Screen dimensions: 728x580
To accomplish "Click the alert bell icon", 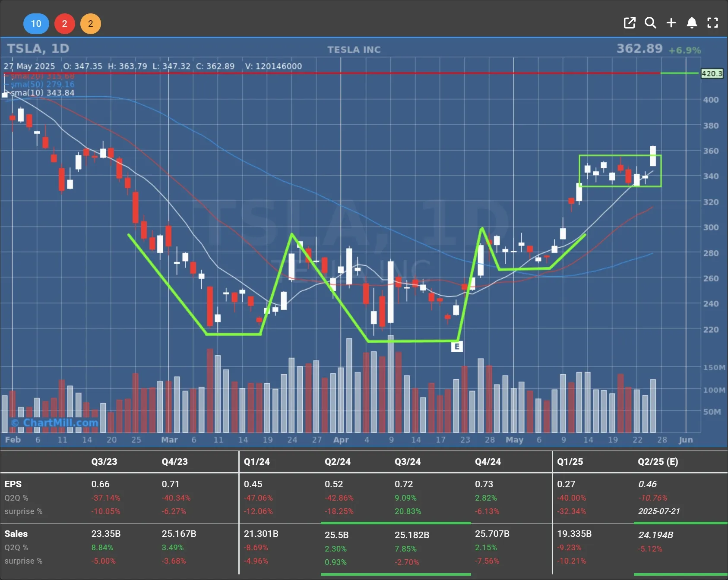I will click(x=692, y=23).
